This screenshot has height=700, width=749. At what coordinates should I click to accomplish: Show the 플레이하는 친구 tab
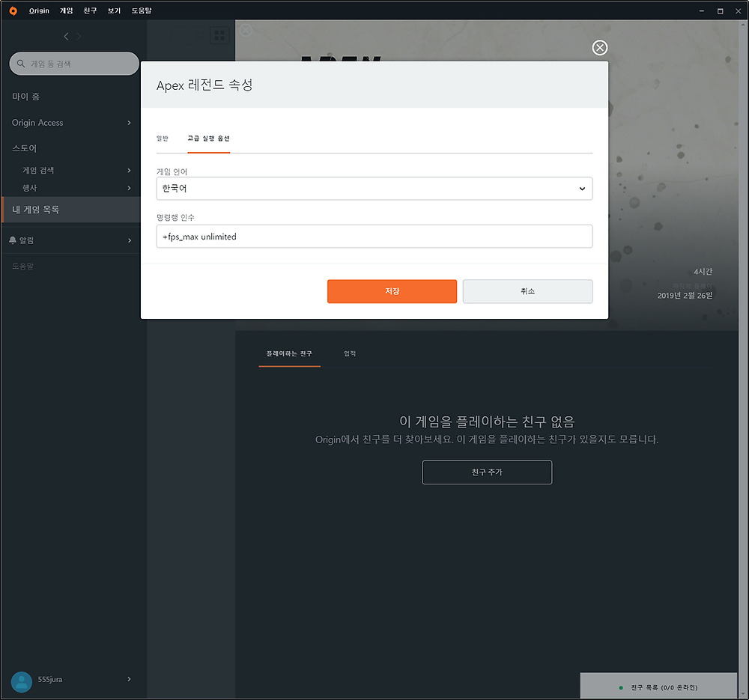click(289, 354)
